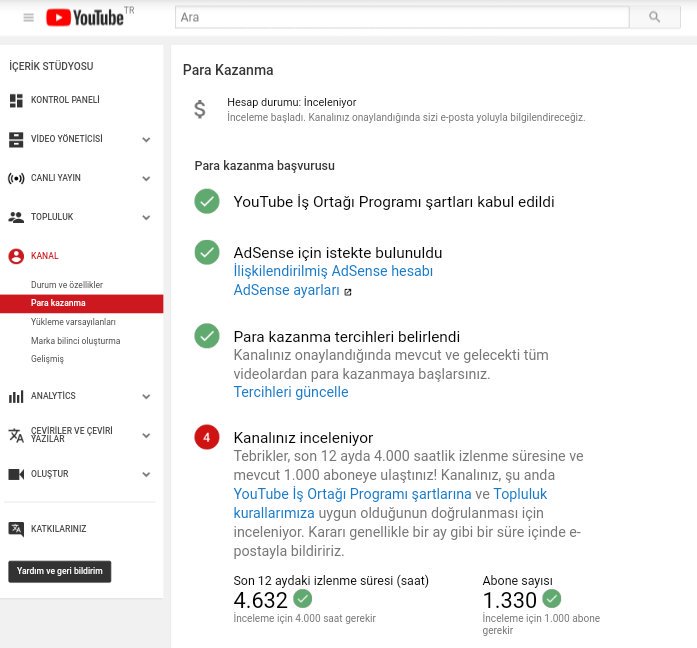697x648 pixels.
Task: Expand the Canlı Yayın chevron
Action: [146, 179]
